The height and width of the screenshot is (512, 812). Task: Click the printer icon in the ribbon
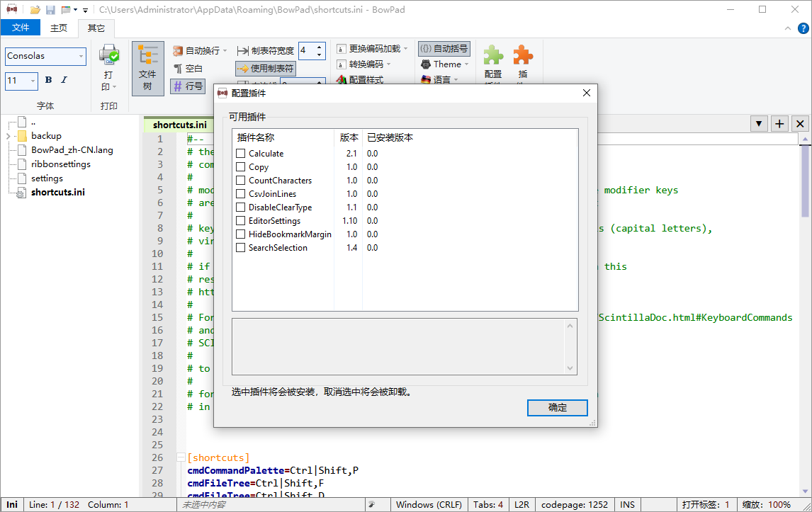[x=108, y=55]
